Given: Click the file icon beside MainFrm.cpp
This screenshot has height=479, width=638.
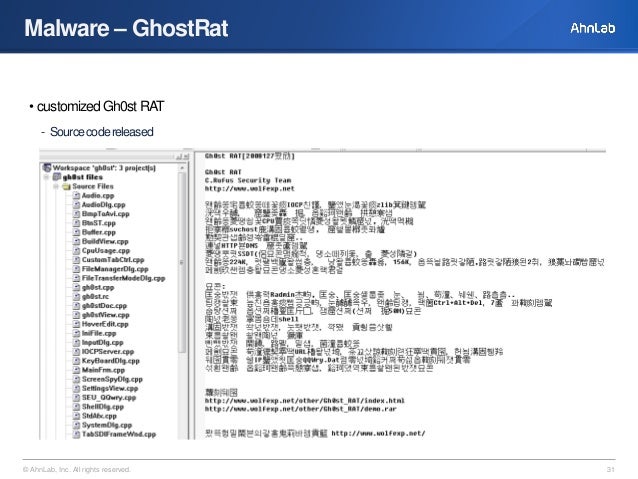Looking at the screenshot, I should click(76, 370).
